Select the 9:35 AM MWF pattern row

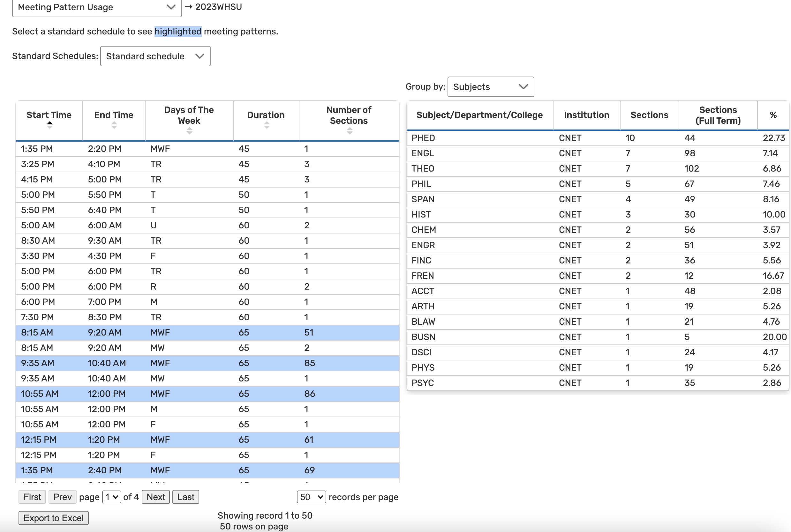coord(207,363)
